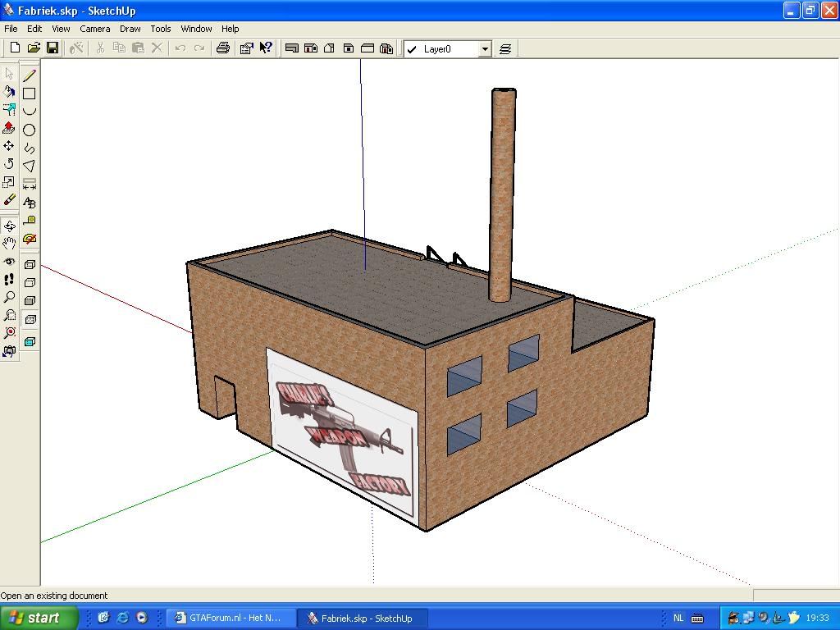This screenshot has height=630, width=840.
Task: Select the Polygon triangle tool
Action: (x=30, y=166)
